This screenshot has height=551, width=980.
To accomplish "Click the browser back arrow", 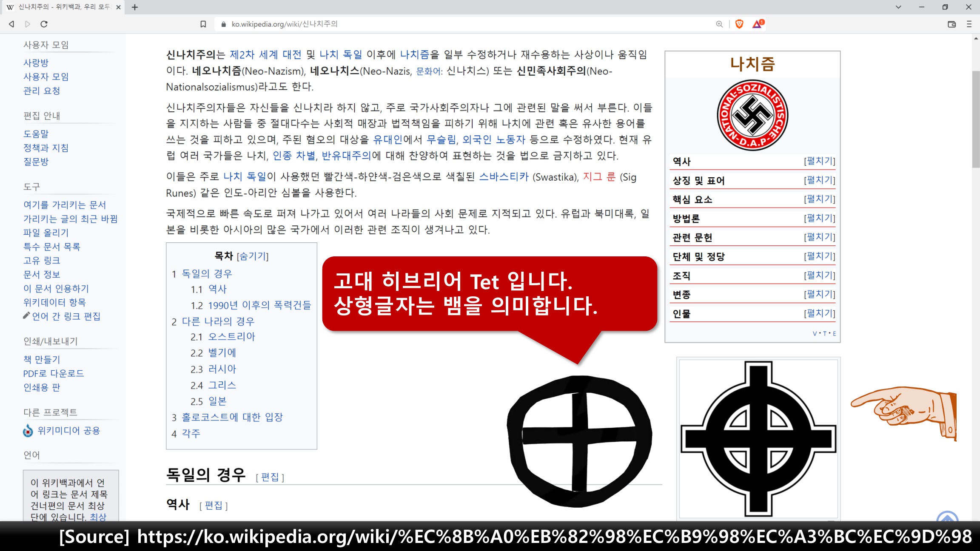I will (x=11, y=24).
